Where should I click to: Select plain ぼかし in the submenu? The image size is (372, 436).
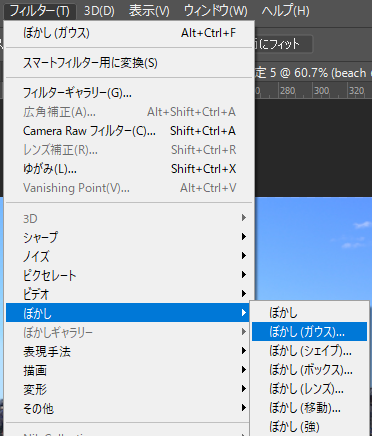coord(309,313)
